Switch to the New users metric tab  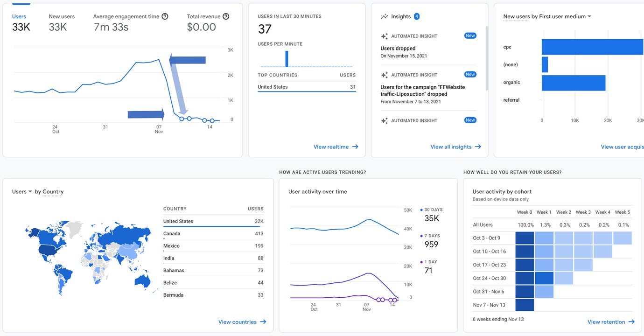pyautogui.click(x=61, y=22)
